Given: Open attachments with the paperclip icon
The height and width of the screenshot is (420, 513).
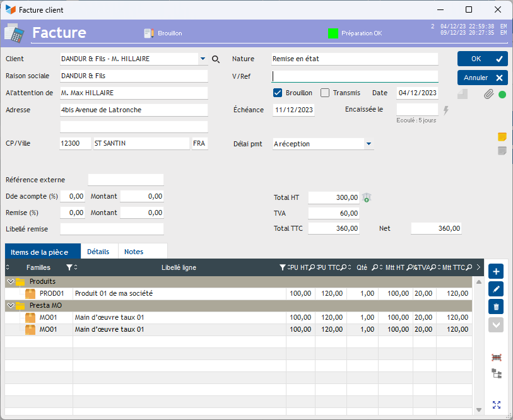Looking at the screenshot, I should 488,95.
